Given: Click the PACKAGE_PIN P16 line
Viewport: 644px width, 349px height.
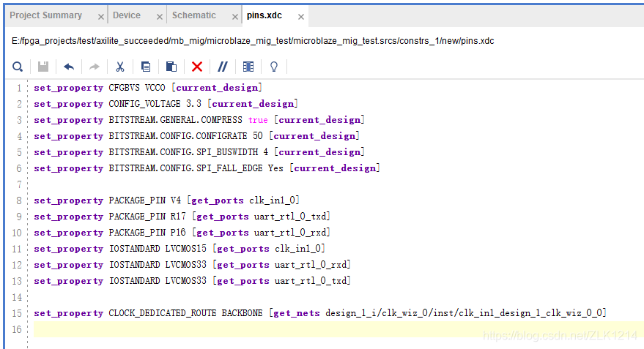Looking at the screenshot, I should click(x=182, y=233).
